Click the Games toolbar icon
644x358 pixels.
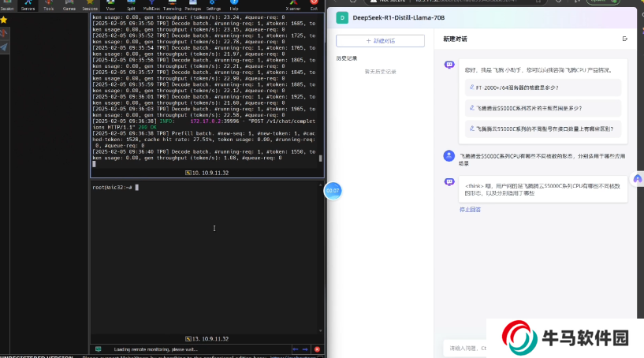(69, 5)
